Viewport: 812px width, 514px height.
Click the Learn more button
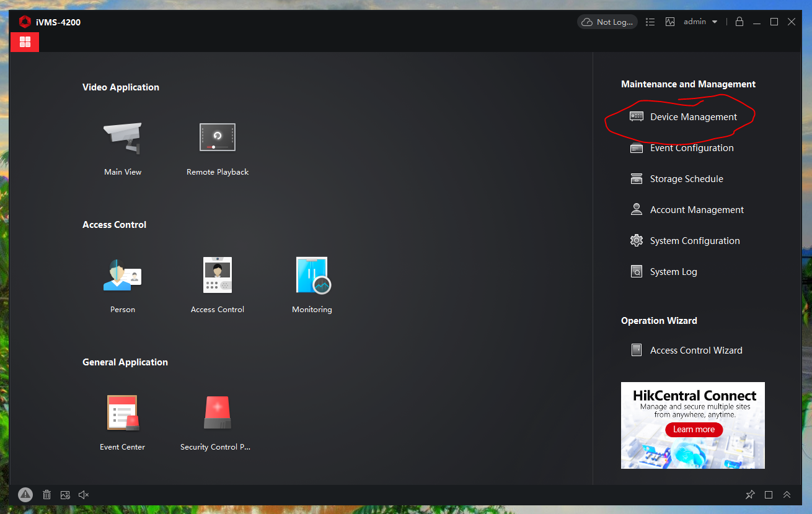(x=694, y=429)
